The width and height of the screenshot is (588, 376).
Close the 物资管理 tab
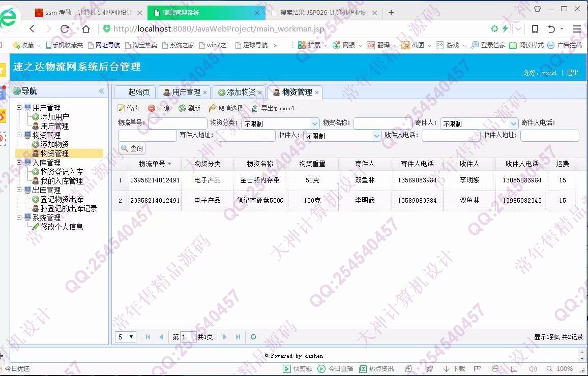tap(317, 92)
